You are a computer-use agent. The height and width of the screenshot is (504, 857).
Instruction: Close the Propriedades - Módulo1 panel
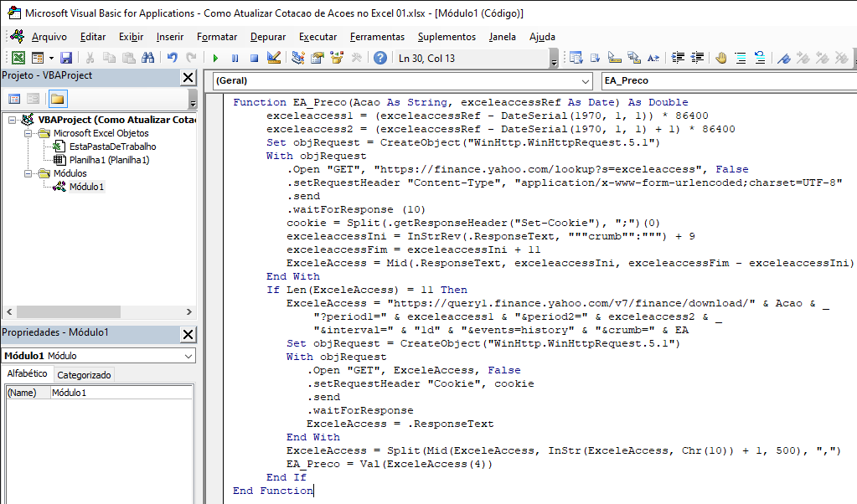(188, 334)
